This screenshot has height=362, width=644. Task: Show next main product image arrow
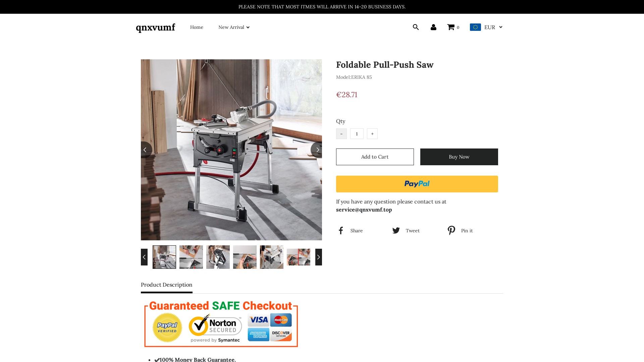pyautogui.click(x=317, y=150)
